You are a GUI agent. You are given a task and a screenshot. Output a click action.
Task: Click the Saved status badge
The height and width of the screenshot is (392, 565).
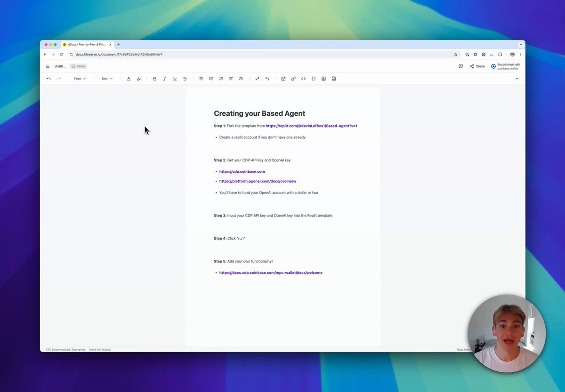[x=78, y=66]
